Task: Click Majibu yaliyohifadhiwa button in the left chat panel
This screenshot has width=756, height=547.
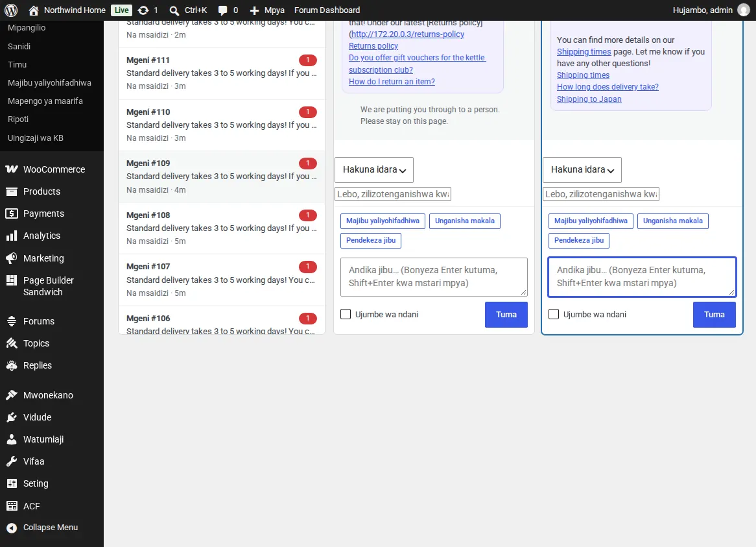Action: 383,221
